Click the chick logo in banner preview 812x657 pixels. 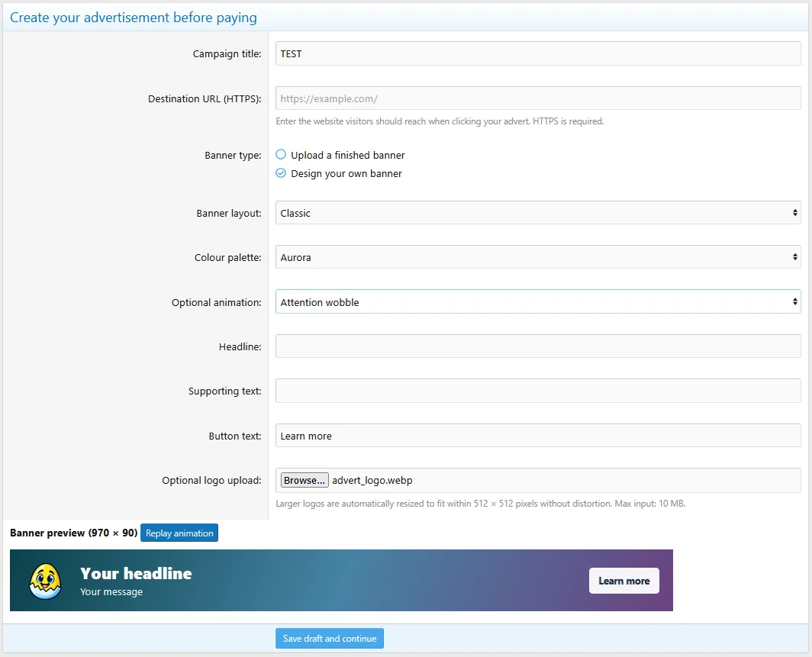tap(45, 581)
